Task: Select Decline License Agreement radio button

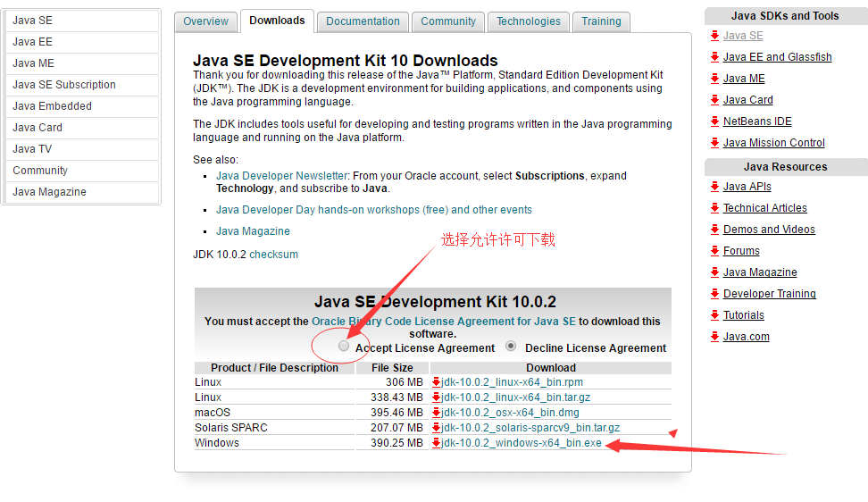Action: [511, 346]
